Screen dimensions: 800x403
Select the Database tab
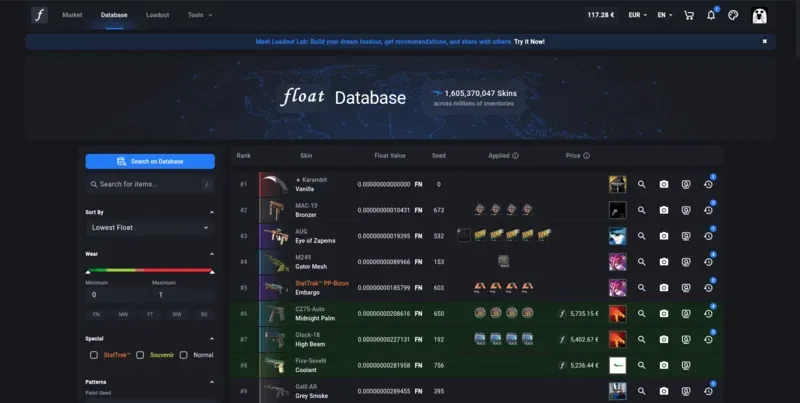click(114, 15)
